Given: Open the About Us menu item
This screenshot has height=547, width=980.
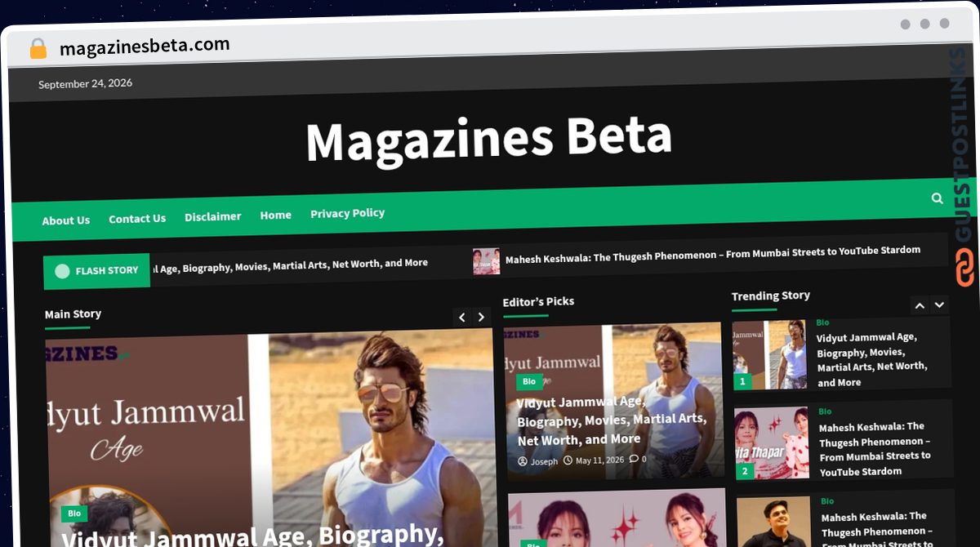Looking at the screenshot, I should point(66,220).
